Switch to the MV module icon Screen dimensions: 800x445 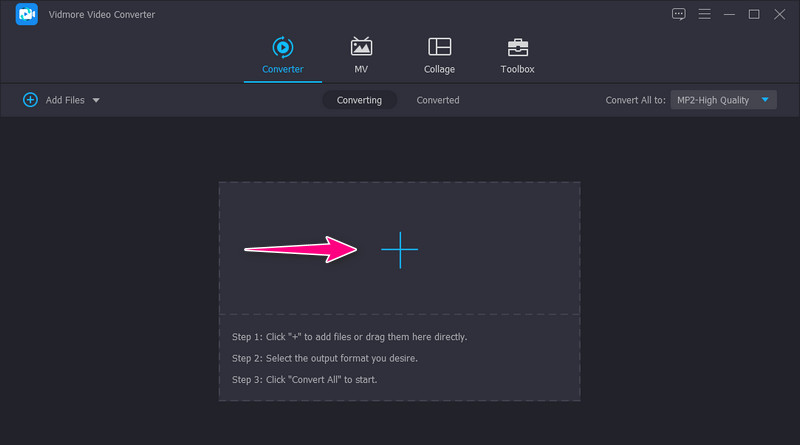[x=361, y=47]
